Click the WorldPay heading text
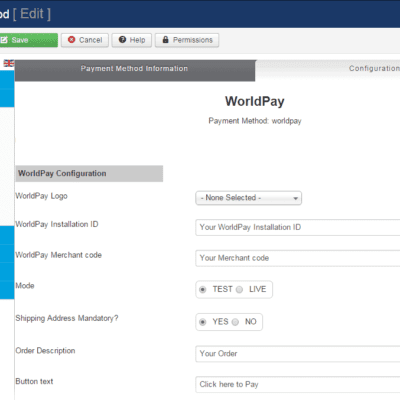 [x=255, y=101]
